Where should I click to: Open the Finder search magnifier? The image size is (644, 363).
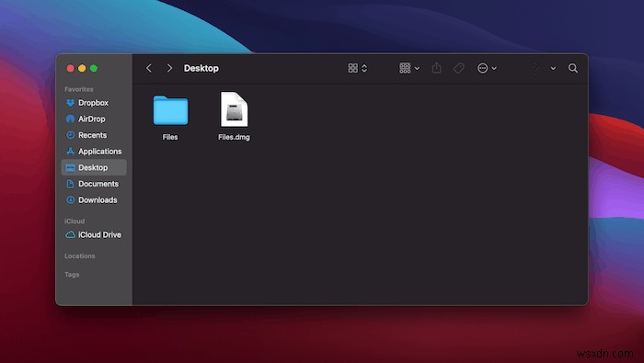pyautogui.click(x=573, y=68)
